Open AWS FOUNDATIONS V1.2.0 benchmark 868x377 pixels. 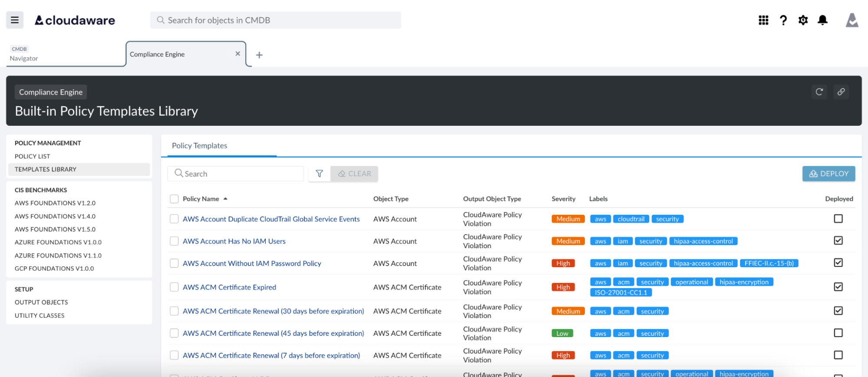tap(55, 203)
